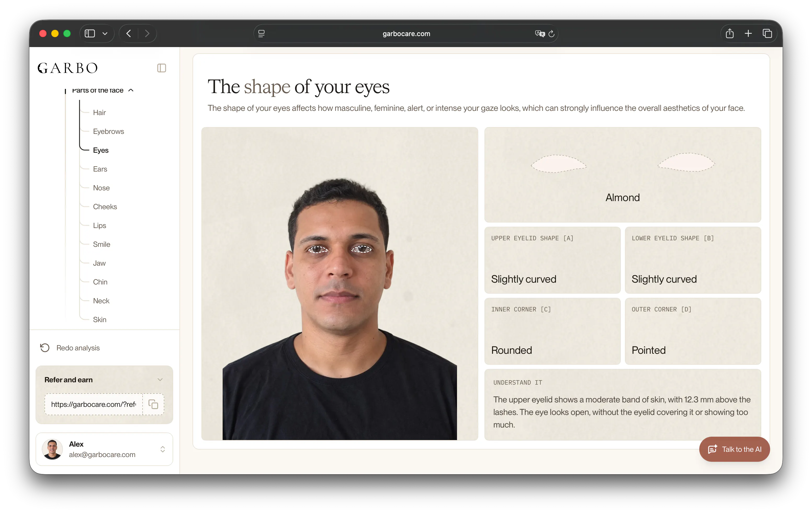Viewport: 812px width, 513px height.
Task: Show the tab overview icon
Action: coord(767,33)
